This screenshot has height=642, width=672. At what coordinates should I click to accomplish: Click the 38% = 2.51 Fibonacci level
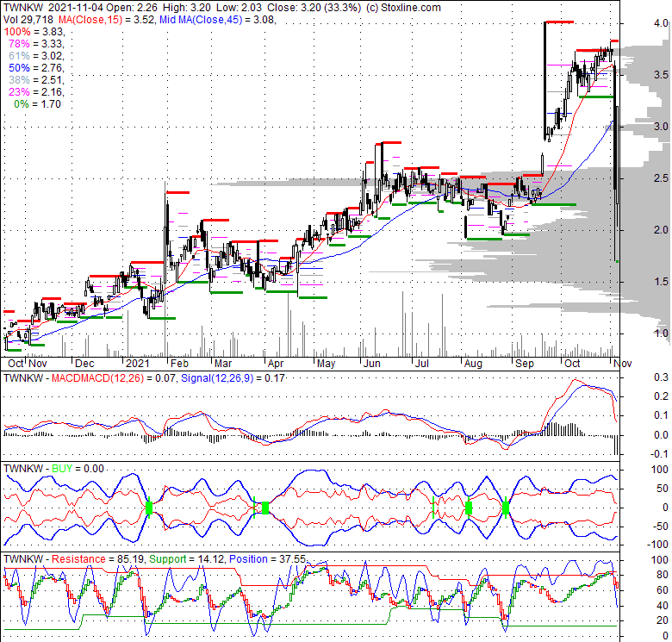click(36, 80)
